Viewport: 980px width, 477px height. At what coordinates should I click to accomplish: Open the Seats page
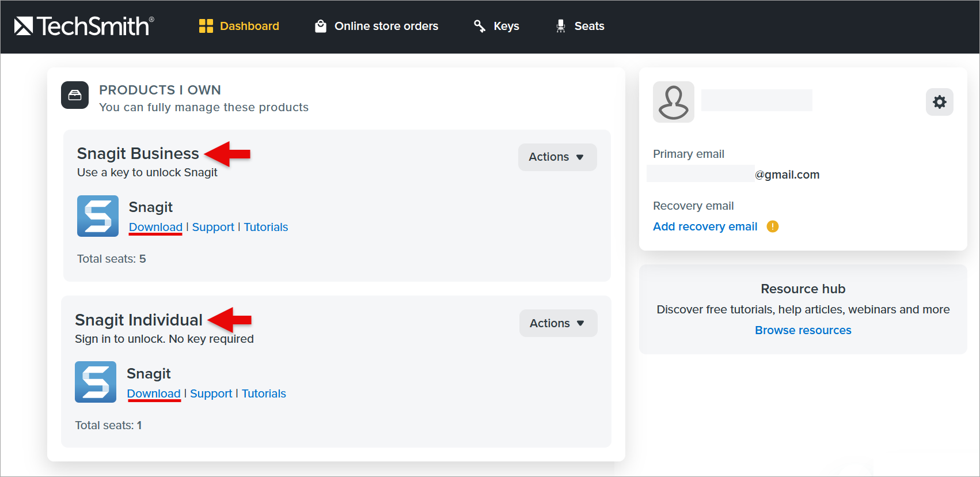[x=580, y=26]
